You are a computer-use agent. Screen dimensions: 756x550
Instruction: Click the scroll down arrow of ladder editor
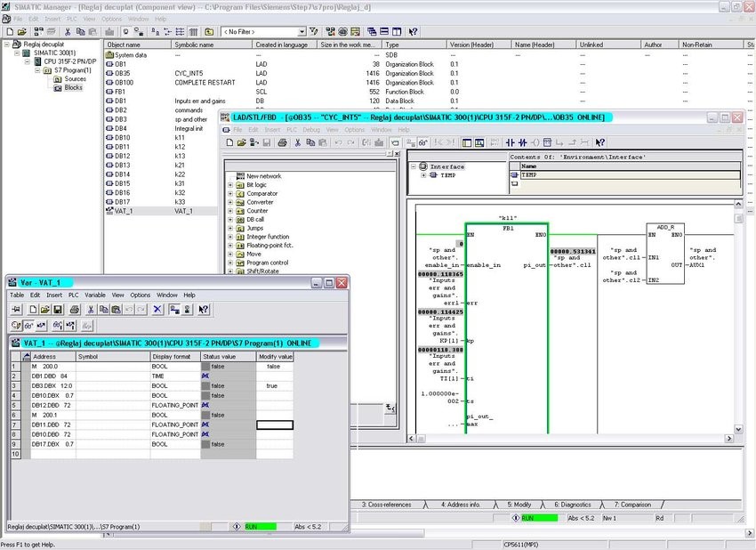(738, 429)
